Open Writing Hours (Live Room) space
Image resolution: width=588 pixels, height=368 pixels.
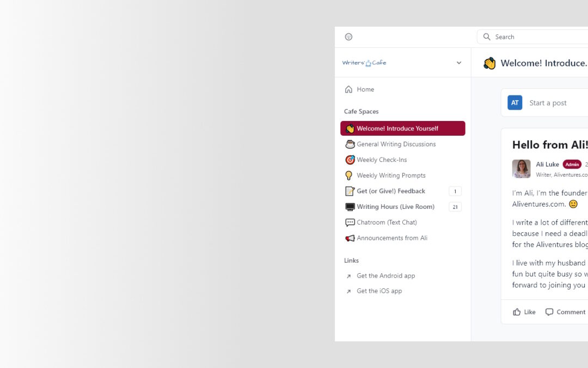tap(402, 207)
